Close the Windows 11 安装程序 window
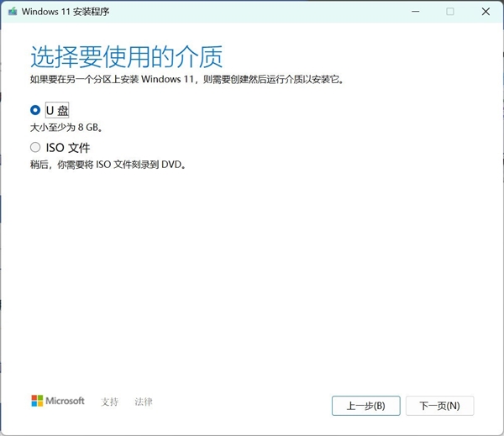This screenshot has width=504, height=436. click(x=486, y=12)
